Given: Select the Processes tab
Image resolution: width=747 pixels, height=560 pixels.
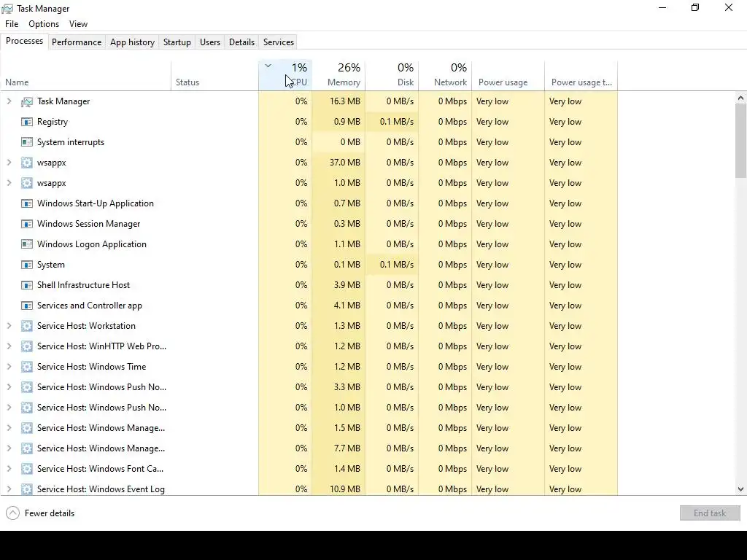Looking at the screenshot, I should 24,41.
